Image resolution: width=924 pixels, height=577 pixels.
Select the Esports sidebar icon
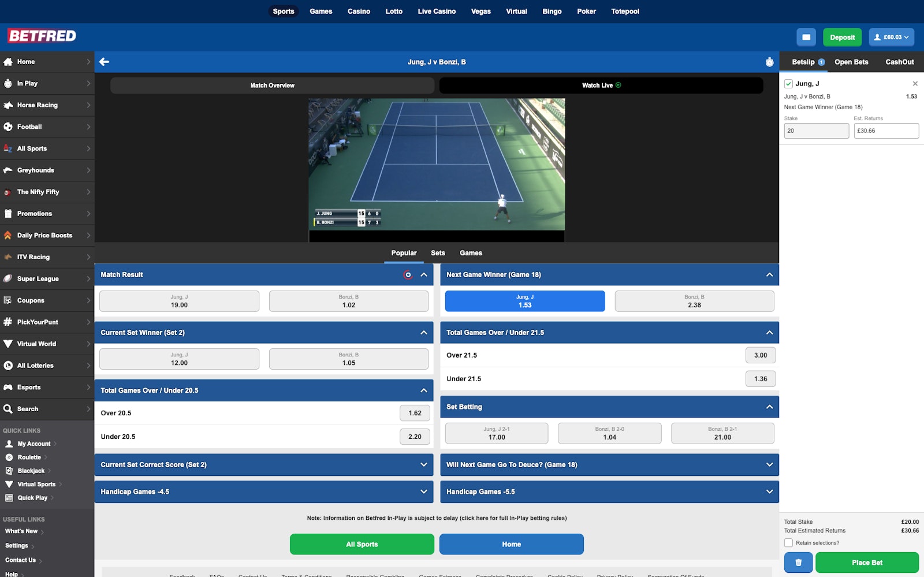click(8, 387)
